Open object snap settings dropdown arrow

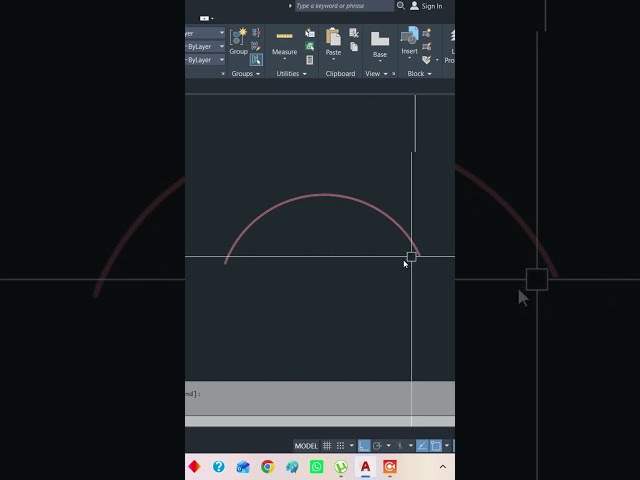coord(447,446)
